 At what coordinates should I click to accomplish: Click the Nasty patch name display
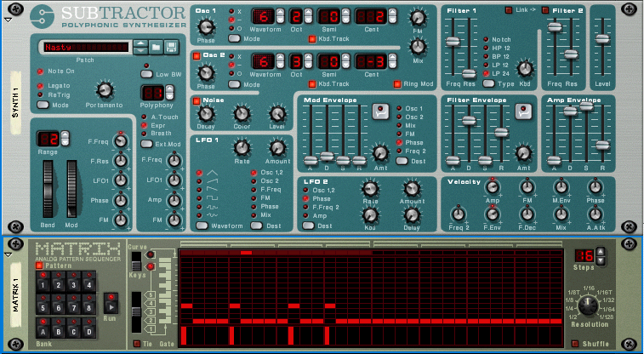click(x=86, y=48)
